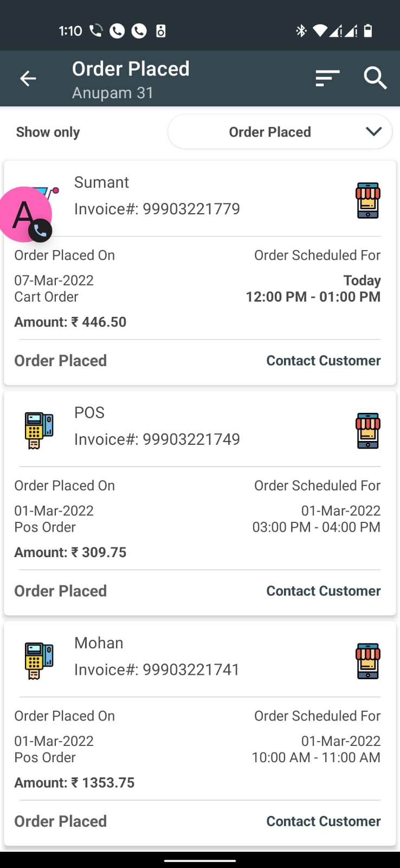Expand the Show only dropdown chevron
This screenshot has height=868, width=400.
click(x=374, y=132)
